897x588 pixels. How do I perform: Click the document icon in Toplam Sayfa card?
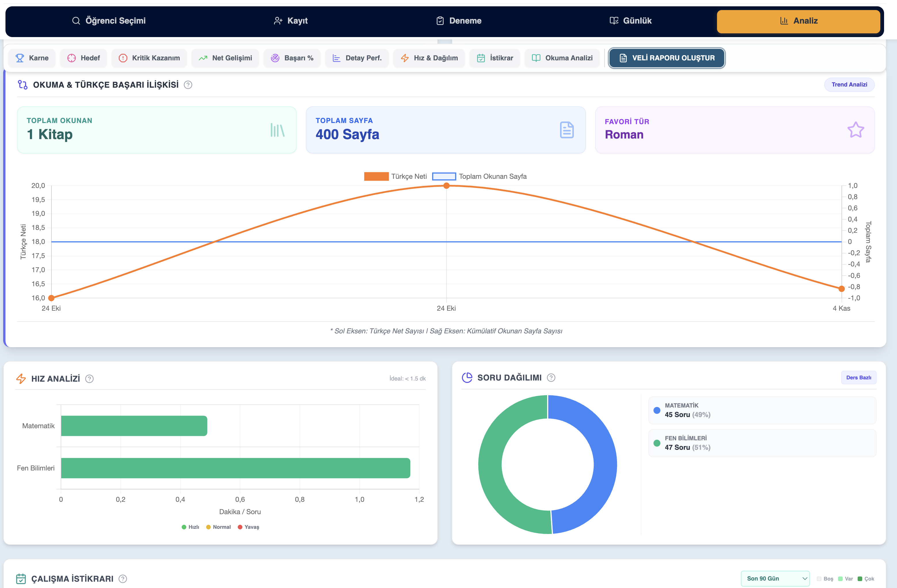point(566,130)
